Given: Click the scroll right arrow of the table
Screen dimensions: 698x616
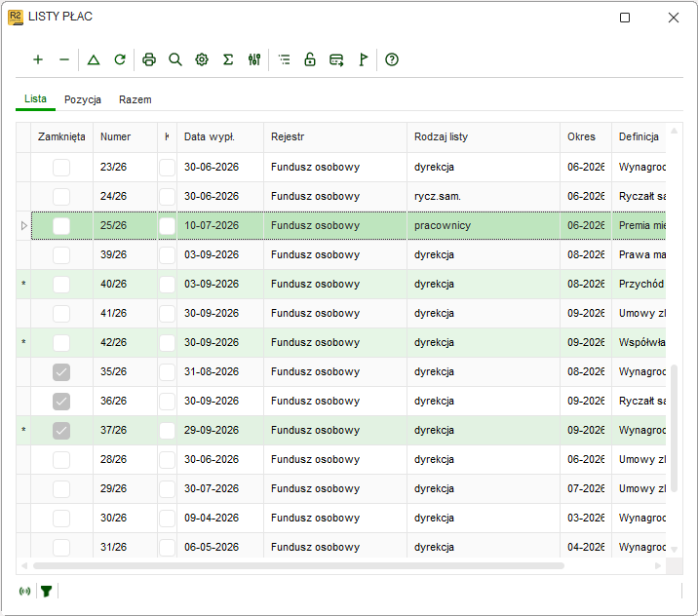Looking at the screenshot, I should click(x=658, y=565).
